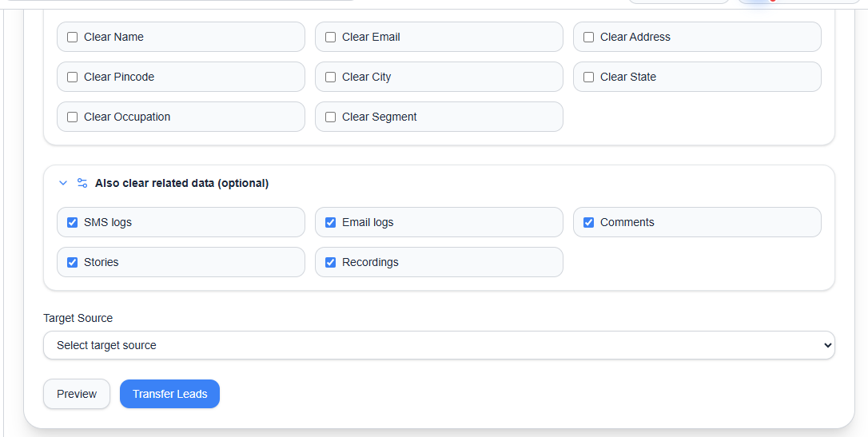
Task: Enable the Clear Segment checkbox
Action: (x=331, y=117)
